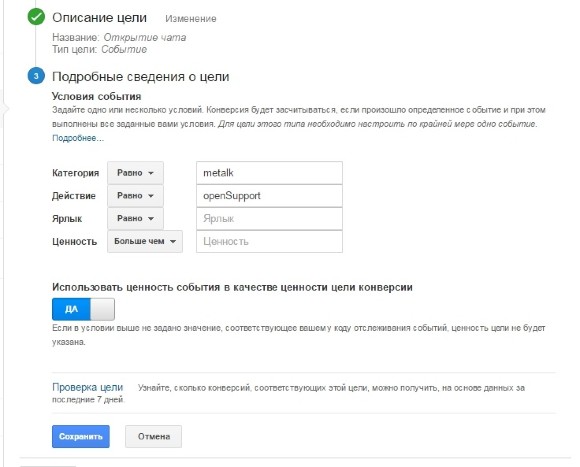The image size is (580, 467).
Task: Click the green checkmark step icon
Action: pos(36,17)
